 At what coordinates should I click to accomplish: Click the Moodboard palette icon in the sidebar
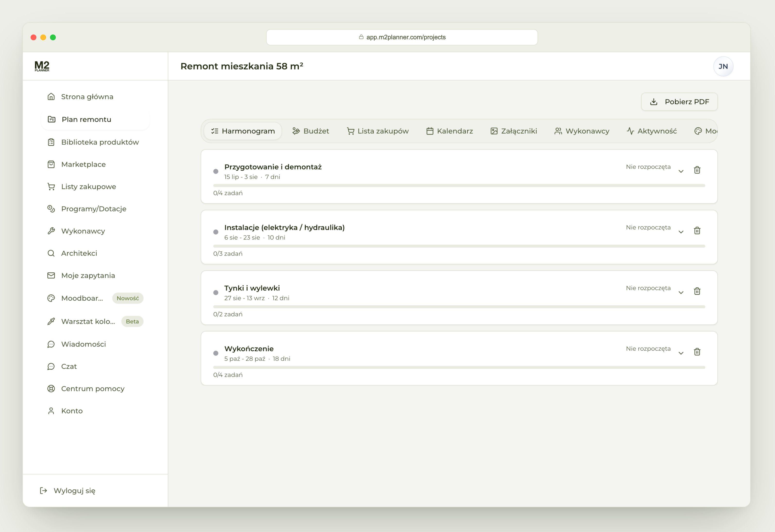click(51, 298)
